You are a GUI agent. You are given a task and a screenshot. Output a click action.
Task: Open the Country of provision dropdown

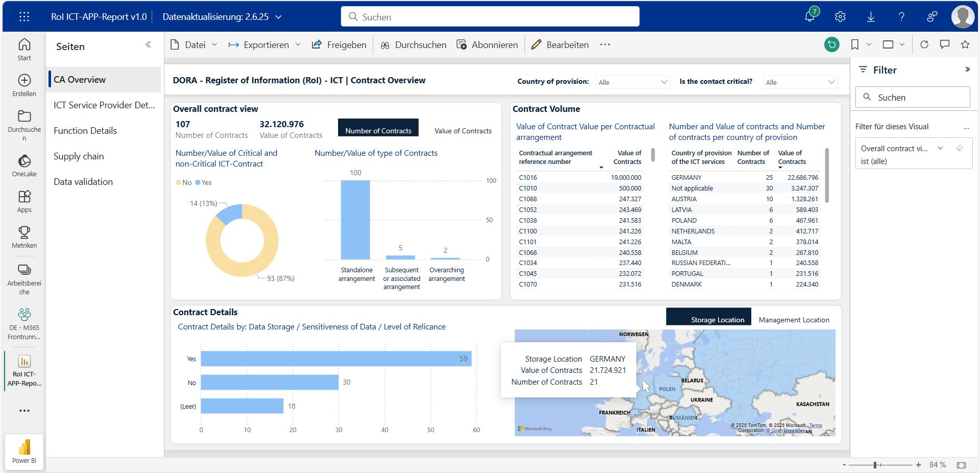click(x=633, y=82)
